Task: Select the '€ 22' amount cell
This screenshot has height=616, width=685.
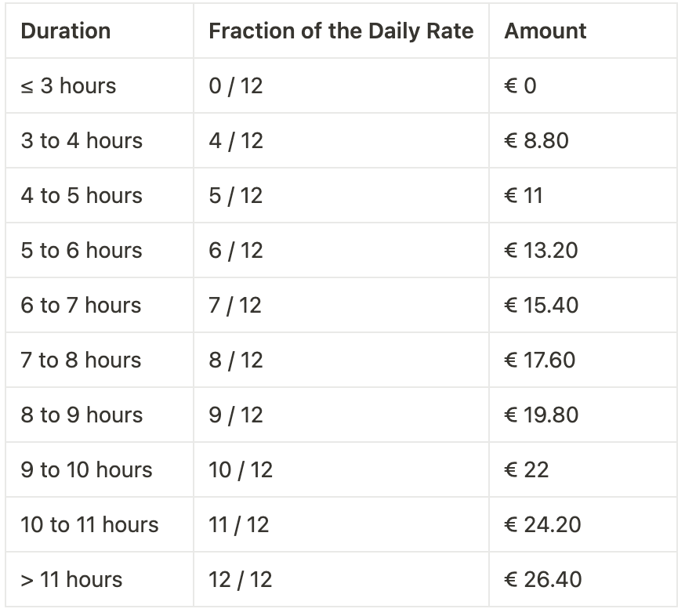Action: click(x=583, y=469)
